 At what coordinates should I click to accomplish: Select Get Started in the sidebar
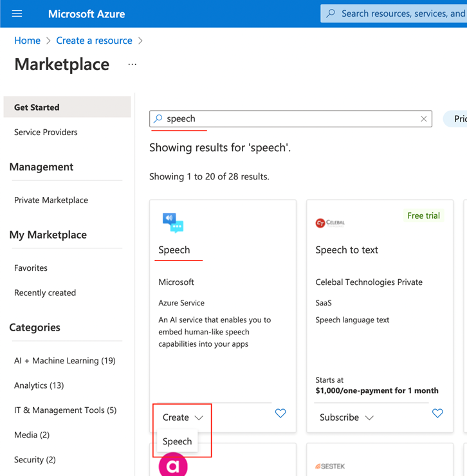click(x=67, y=107)
